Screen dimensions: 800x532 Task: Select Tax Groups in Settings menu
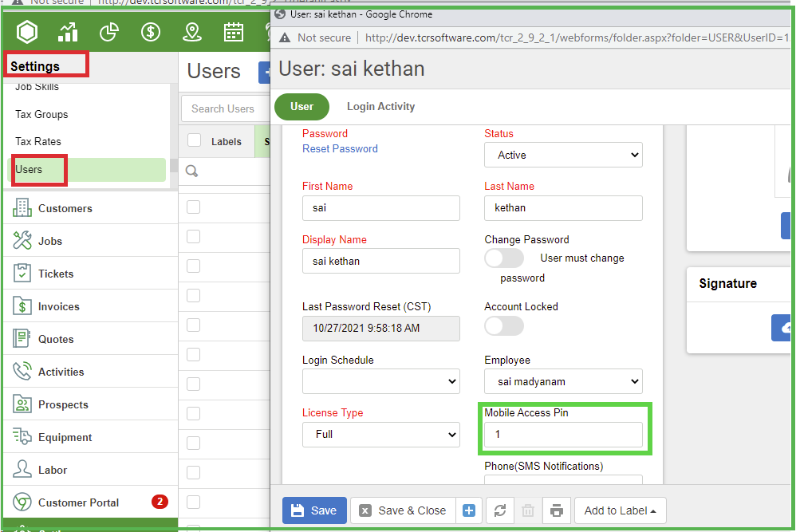pyautogui.click(x=41, y=114)
